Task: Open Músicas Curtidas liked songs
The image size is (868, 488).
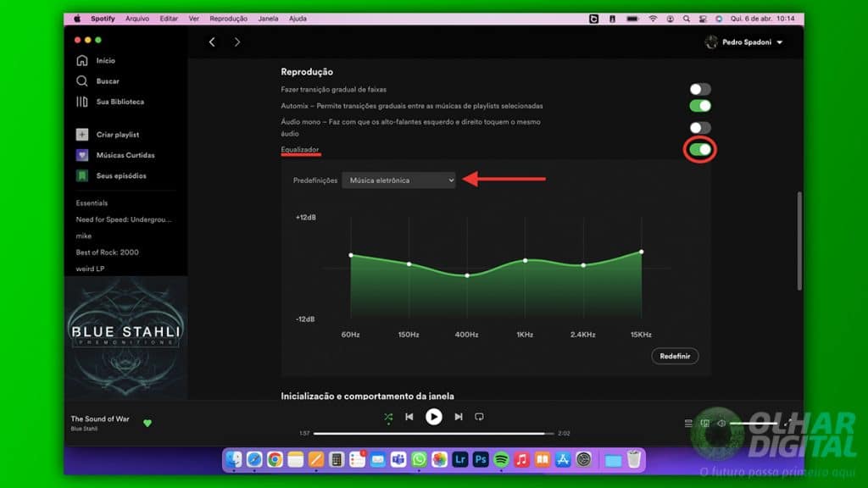Action: [x=115, y=156]
